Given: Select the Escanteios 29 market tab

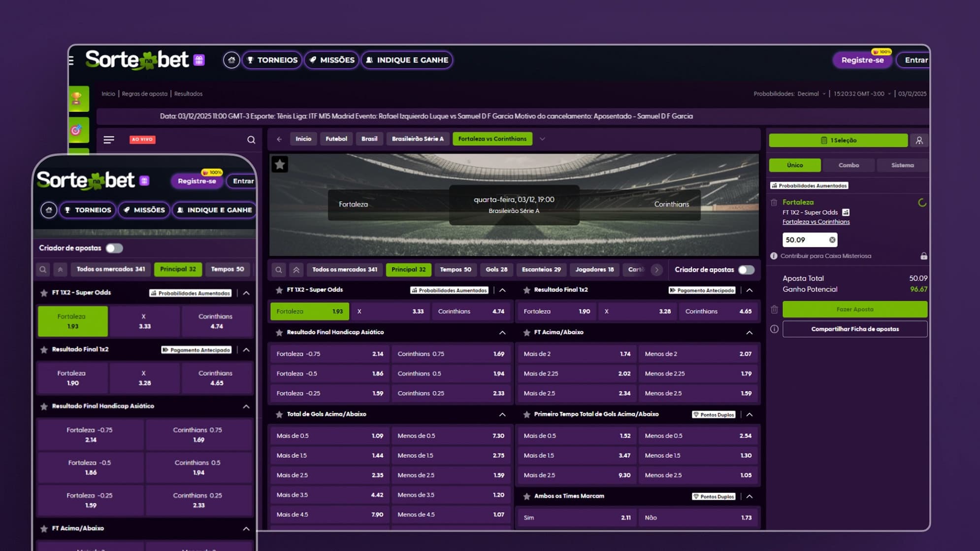Looking at the screenshot, I should [541, 270].
